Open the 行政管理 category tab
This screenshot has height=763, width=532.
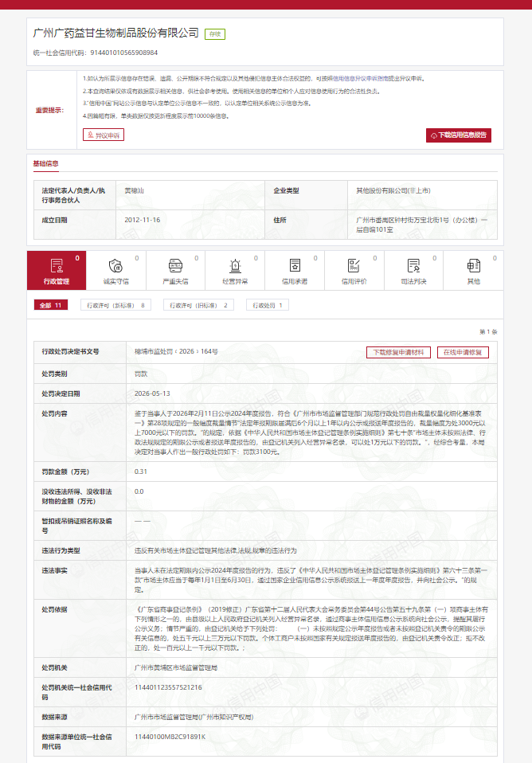tap(57, 271)
